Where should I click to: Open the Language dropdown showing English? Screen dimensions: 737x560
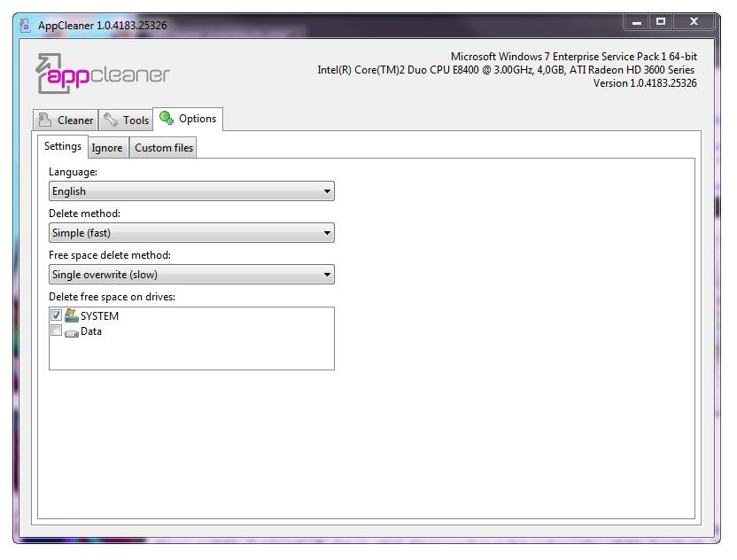point(191,191)
